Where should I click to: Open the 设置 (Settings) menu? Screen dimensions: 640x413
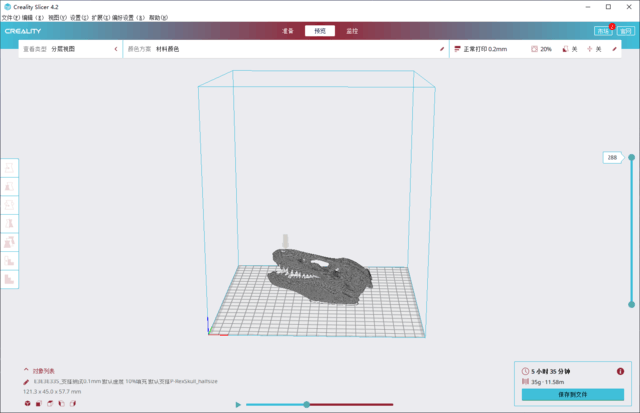(x=79, y=18)
